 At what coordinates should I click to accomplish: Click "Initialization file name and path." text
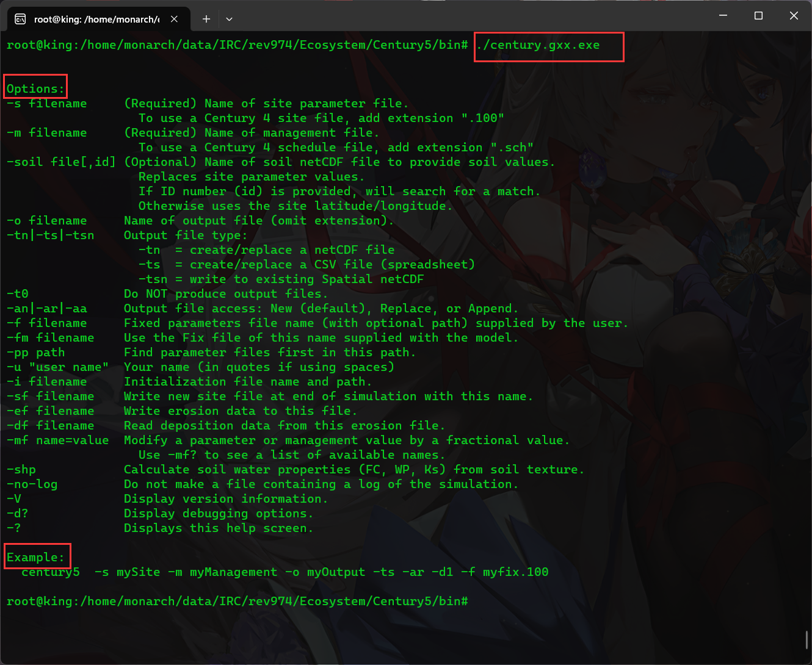[248, 382]
